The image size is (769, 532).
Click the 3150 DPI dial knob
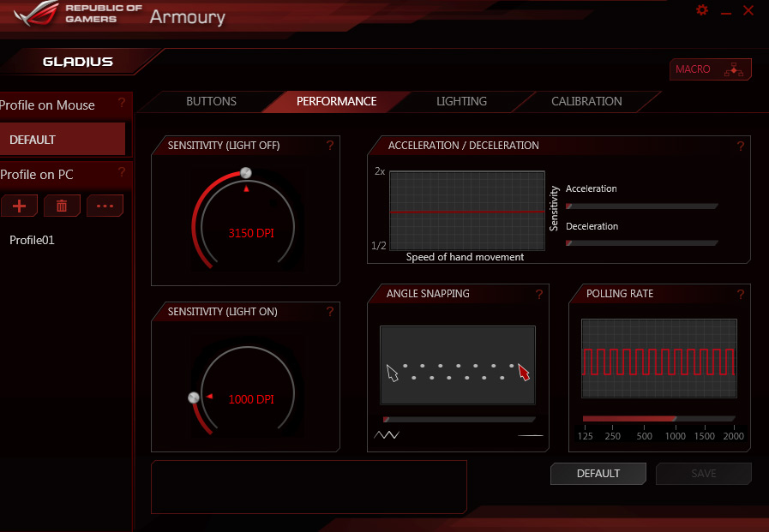click(246, 173)
